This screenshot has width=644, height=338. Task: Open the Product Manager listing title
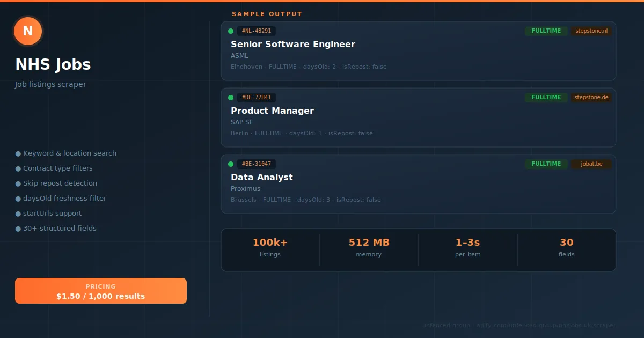pyautogui.click(x=272, y=111)
